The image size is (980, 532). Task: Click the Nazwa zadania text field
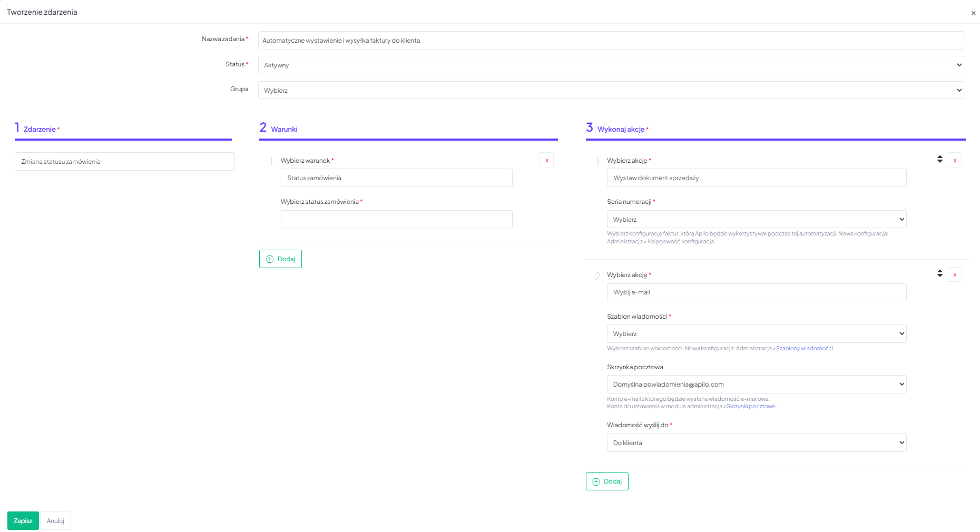[611, 41]
